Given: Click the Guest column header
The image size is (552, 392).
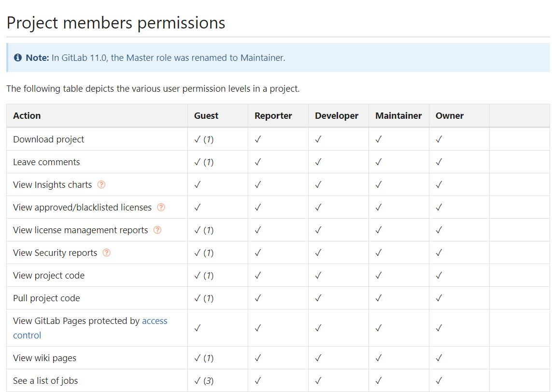Looking at the screenshot, I should click(206, 115).
